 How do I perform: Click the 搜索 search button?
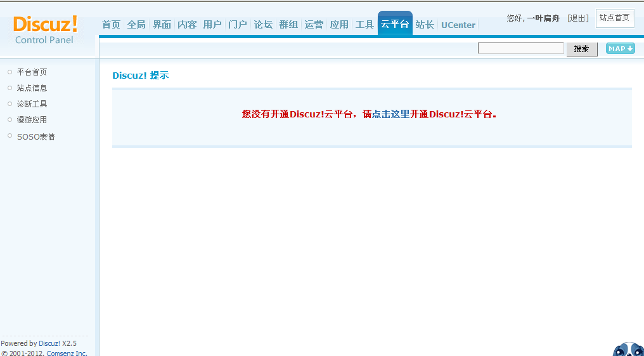tap(582, 49)
